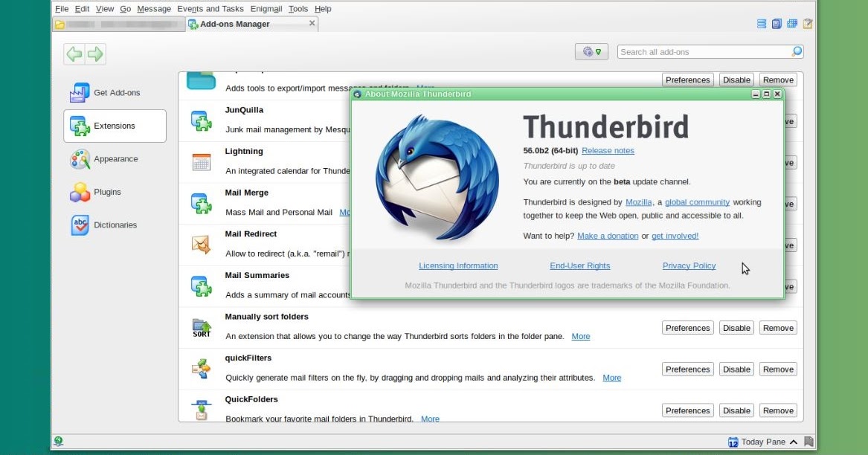
Task: Click the Lightning calendar icon
Action: [x=201, y=162]
